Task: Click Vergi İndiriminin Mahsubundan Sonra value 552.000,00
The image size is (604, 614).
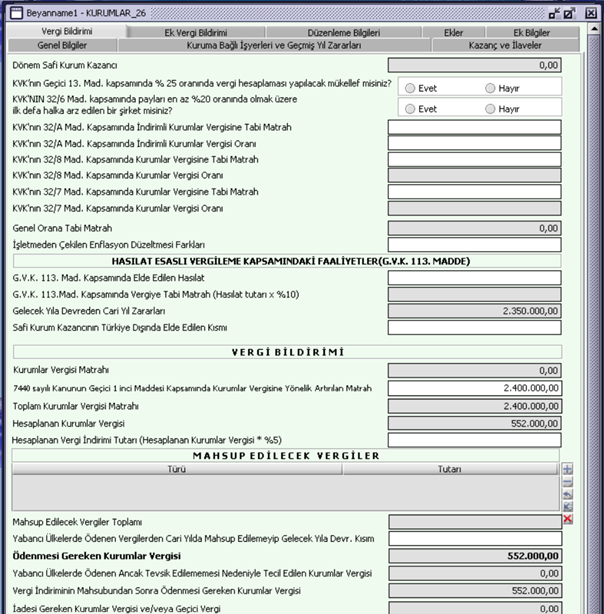Action: pos(475,591)
